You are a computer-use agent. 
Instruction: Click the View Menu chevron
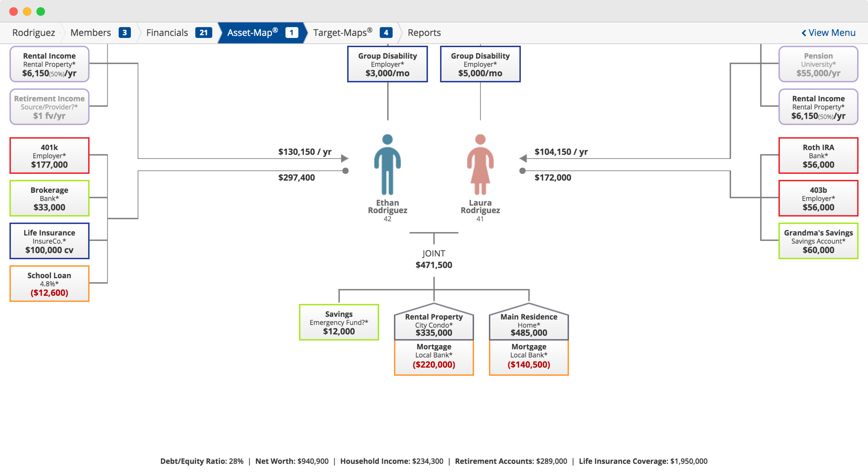tap(803, 33)
